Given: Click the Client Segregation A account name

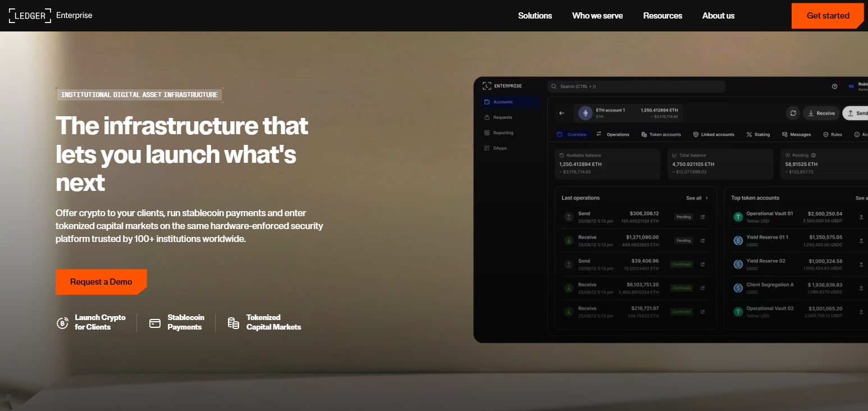Looking at the screenshot, I should click(770, 285).
